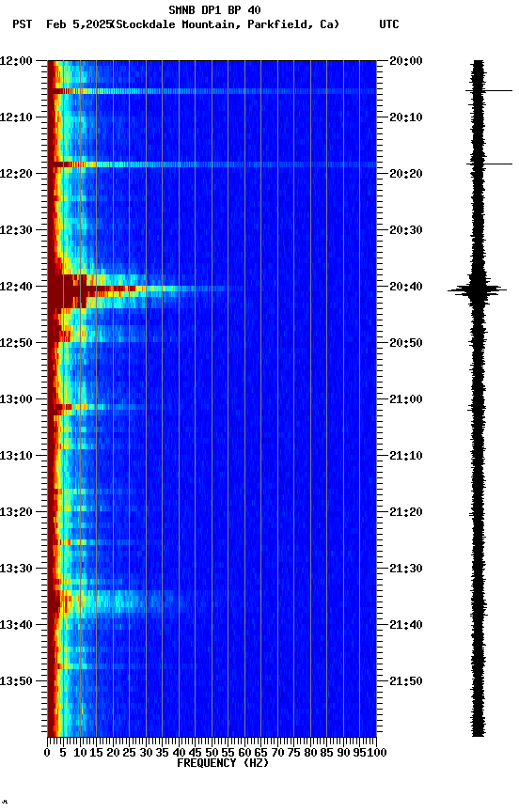Click the '15' frequency tick label
Screen dimensions: 519x812
click(96, 753)
